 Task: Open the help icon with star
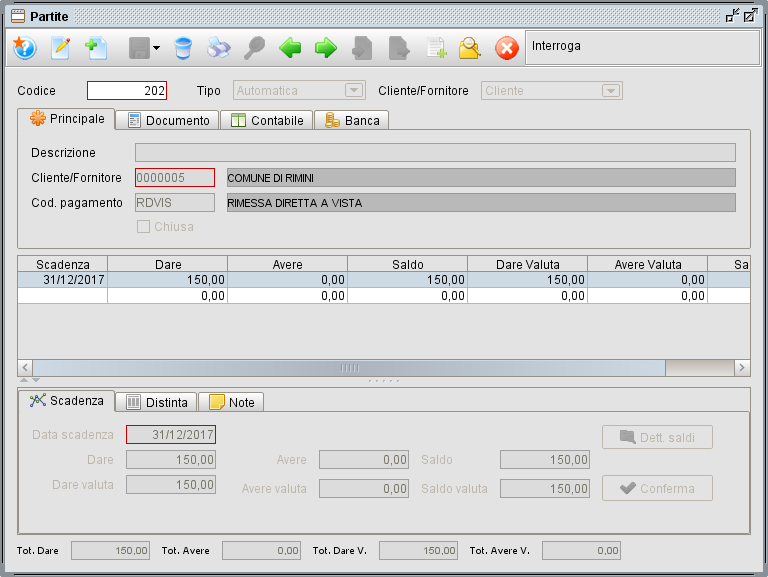click(24, 48)
